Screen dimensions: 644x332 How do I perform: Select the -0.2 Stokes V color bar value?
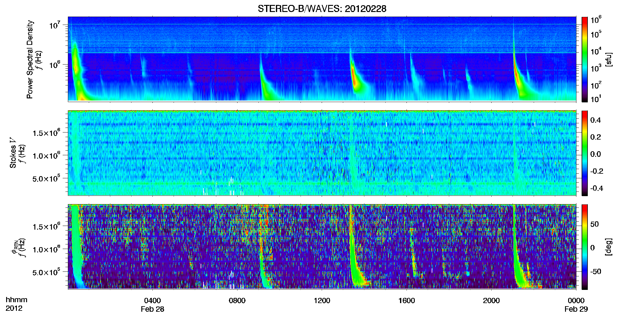coord(597,171)
